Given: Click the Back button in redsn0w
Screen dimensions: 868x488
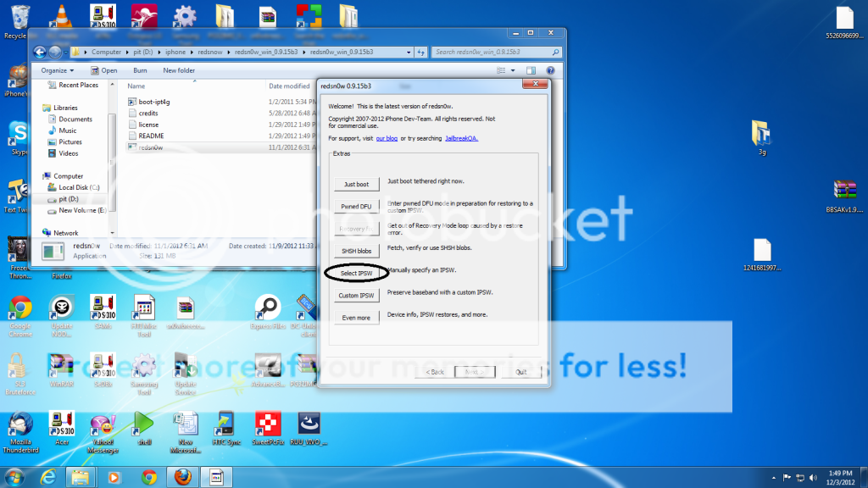Looking at the screenshot, I should pos(435,372).
